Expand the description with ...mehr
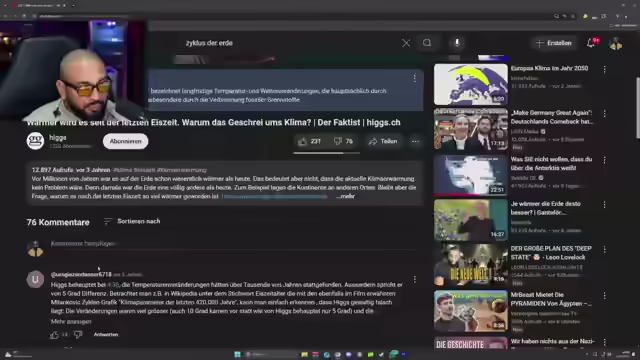 345,196
